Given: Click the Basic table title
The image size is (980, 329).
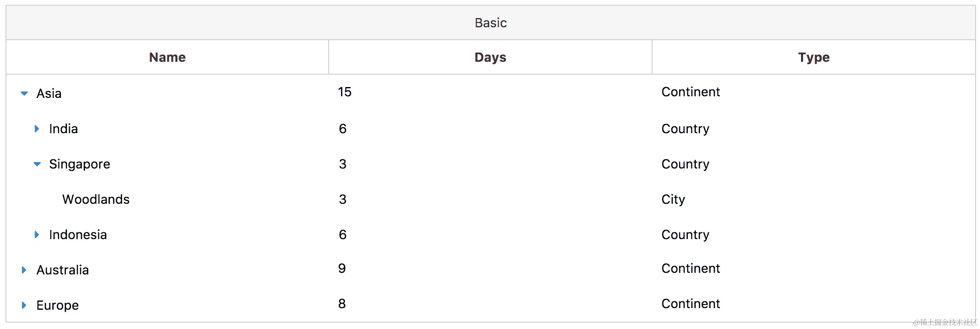Looking at the screenshot, I should [x=490, y=23].
